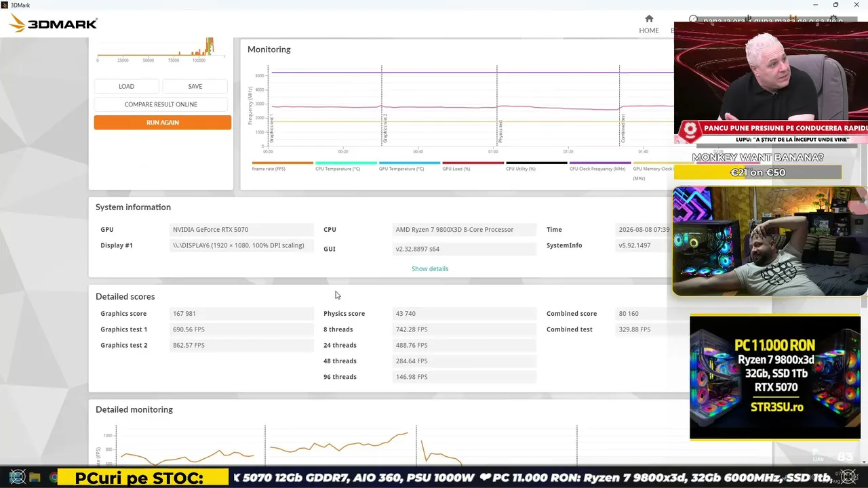Click the orange RUN AGAIN button
Image resolution: width=868 pixels, height=488 pixels.
tap(163, 123)
